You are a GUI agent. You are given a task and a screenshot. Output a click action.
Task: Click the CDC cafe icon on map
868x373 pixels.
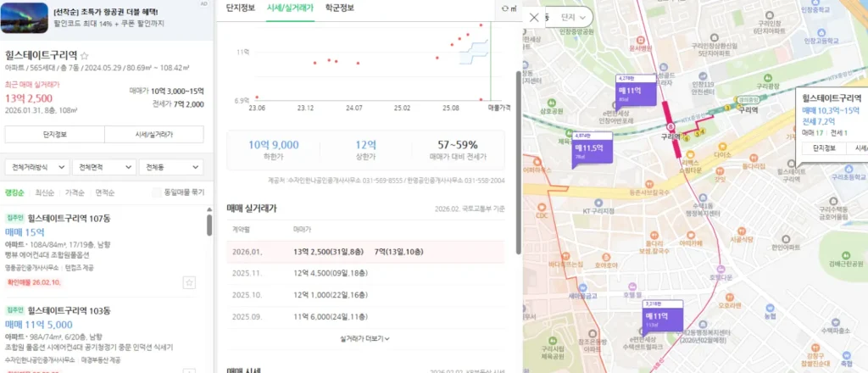point(542,208)
